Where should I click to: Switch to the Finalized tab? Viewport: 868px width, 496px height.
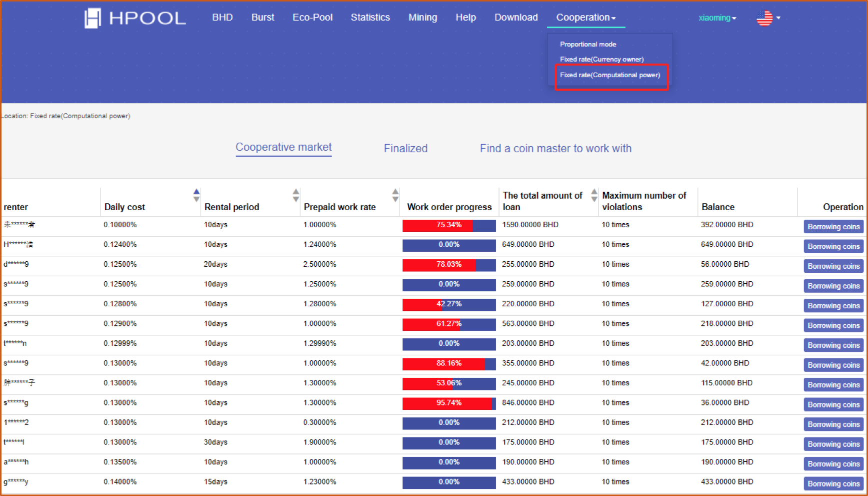coord(405,148)
